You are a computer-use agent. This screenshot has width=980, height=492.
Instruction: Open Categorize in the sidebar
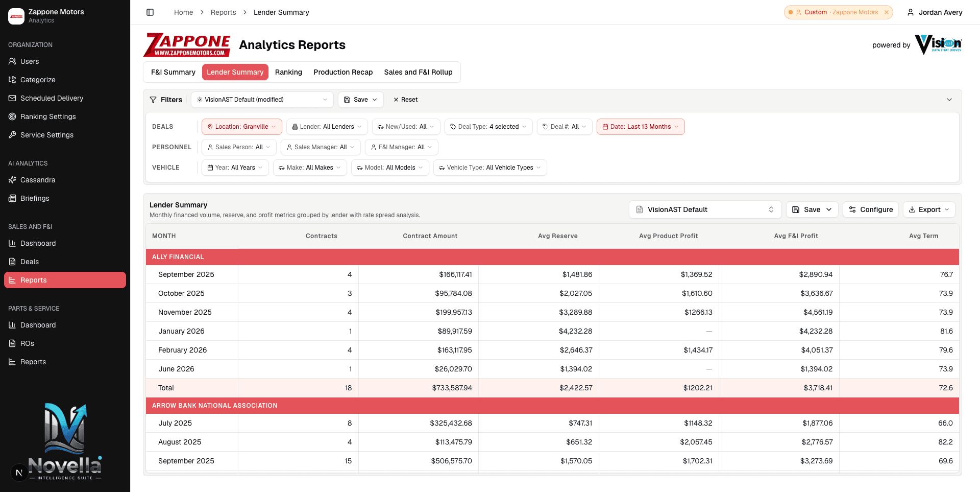65,80
